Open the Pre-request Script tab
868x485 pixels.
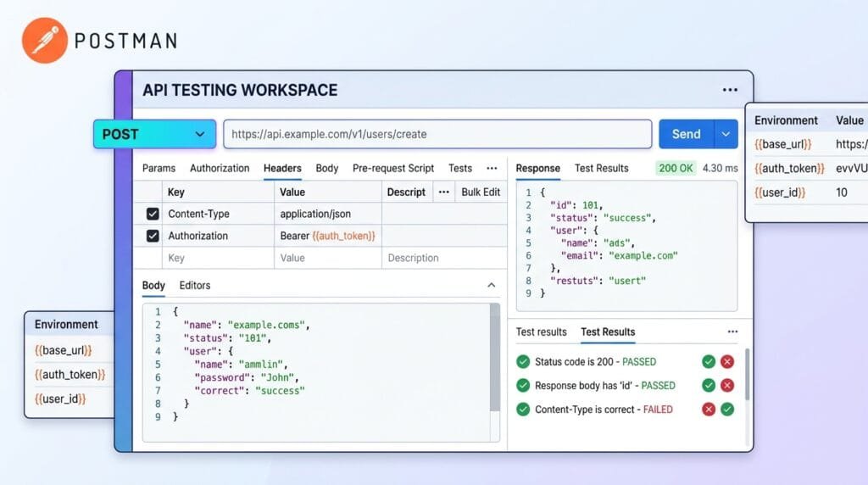click(393, 169)
